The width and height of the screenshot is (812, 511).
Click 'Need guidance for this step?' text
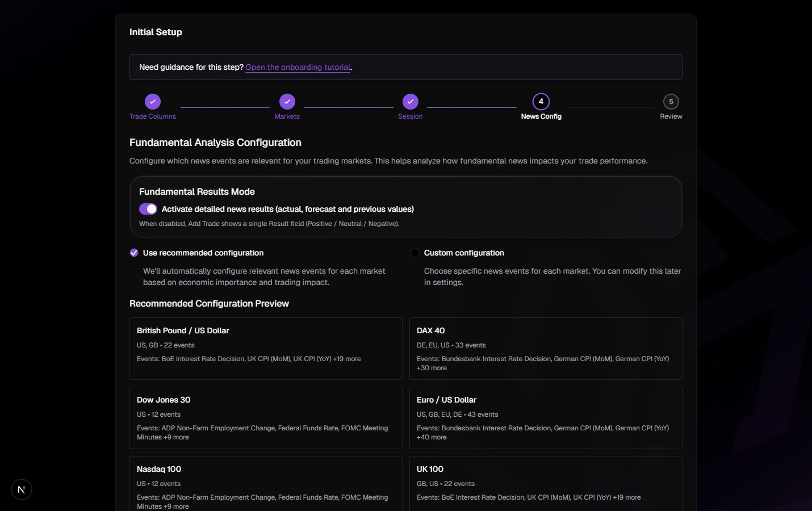click(191, 67)
